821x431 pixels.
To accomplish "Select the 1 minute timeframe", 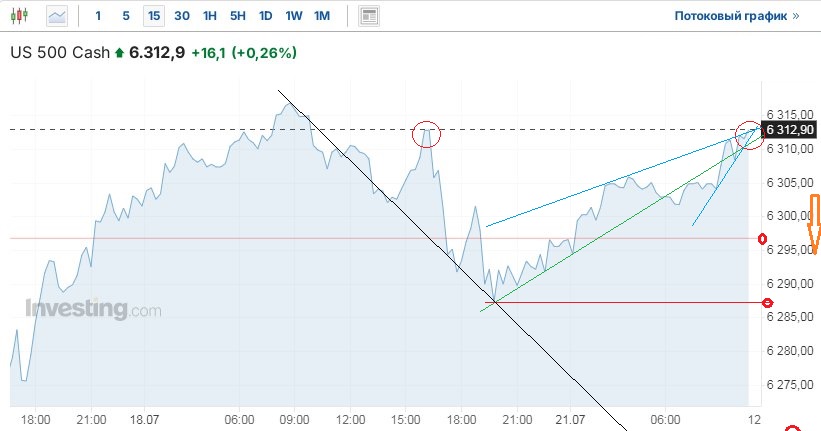I will 97,16.
